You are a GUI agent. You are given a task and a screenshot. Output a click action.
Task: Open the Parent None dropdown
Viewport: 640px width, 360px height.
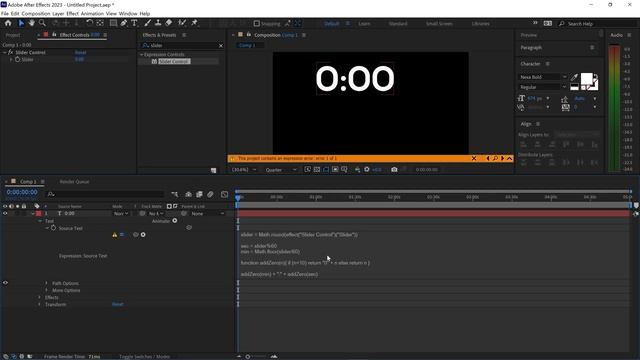(x=208, y=213)
